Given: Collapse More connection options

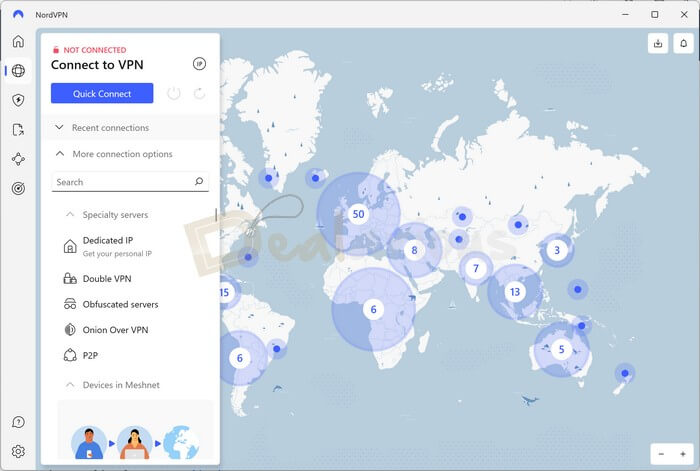Looking at the screenshot, I should 130,154.
